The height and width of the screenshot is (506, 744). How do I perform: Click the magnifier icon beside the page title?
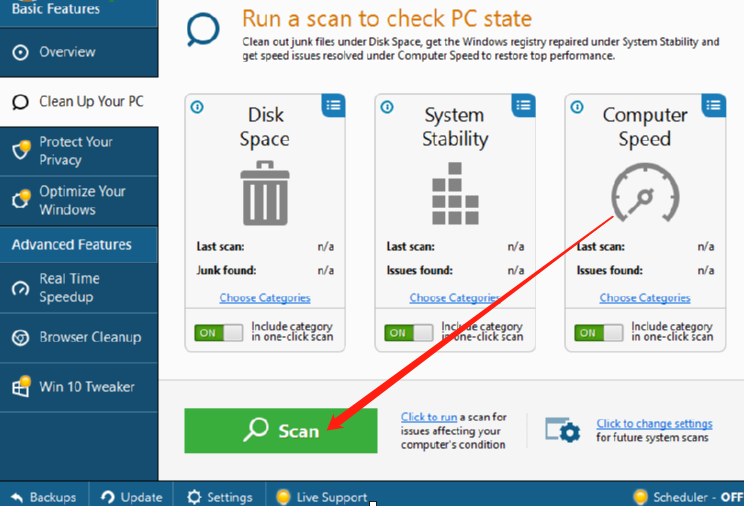coord(203,29)
